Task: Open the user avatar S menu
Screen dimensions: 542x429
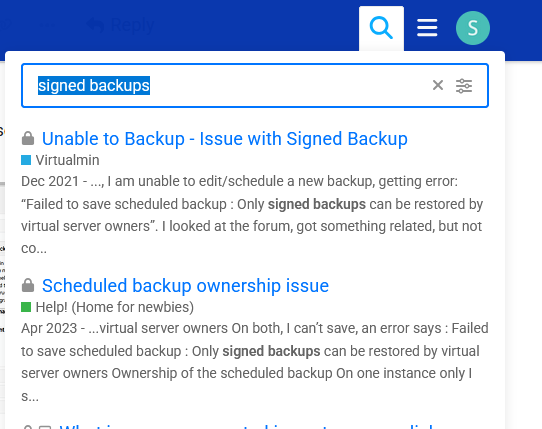Action: (473, 28)
